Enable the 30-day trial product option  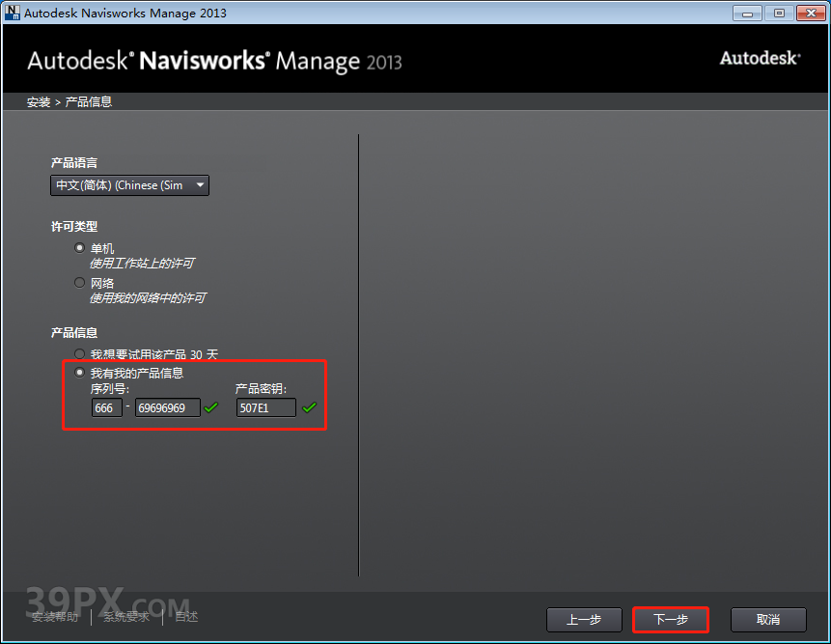point(79,353)
